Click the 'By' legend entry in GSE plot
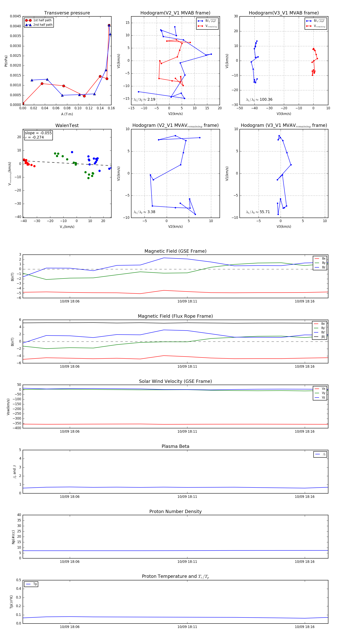The height and width of the screenshot is (644, 351). [x=320, y=263]
